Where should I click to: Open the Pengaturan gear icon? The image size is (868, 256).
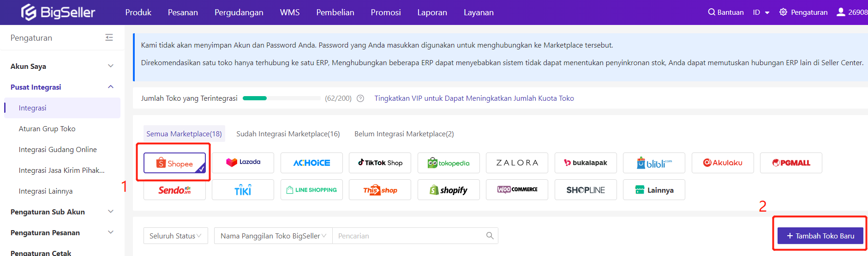pos(783,12)
